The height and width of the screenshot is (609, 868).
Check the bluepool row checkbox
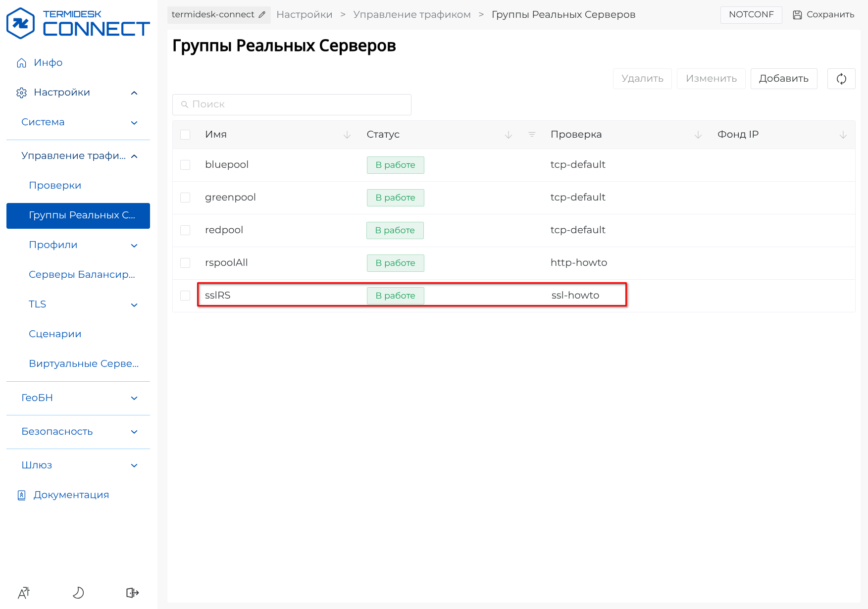tap(185, 165)
